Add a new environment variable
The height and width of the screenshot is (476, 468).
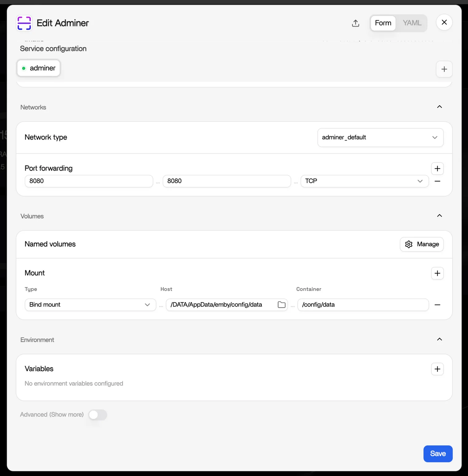pos(437,369)
